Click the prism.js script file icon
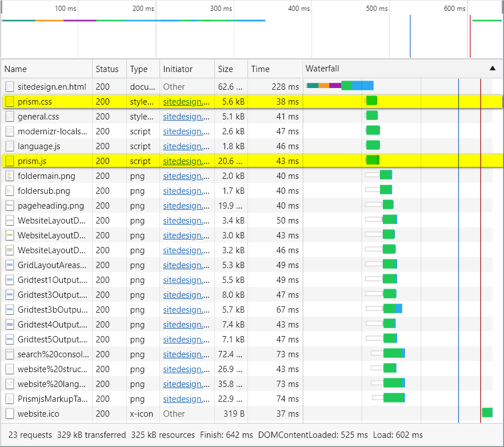The height and width of the screenshot is (447, 504). [10, 161]
